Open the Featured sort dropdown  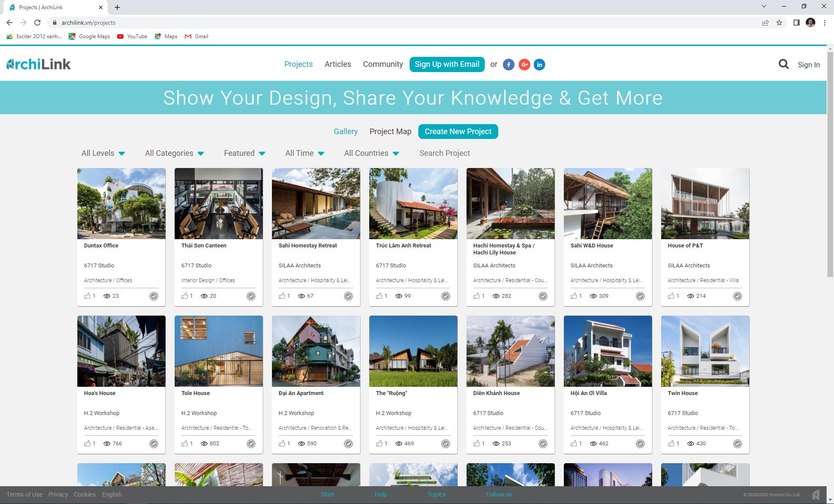[x=245, y=153]
